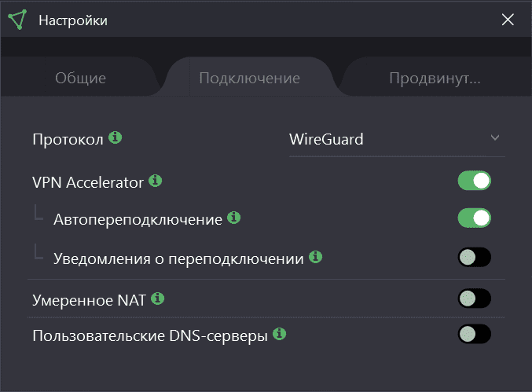The height and width of the screenshot is (392, 532).
Task: Click info icon for Пользовательские DNS-серверы
Action: 279,334
